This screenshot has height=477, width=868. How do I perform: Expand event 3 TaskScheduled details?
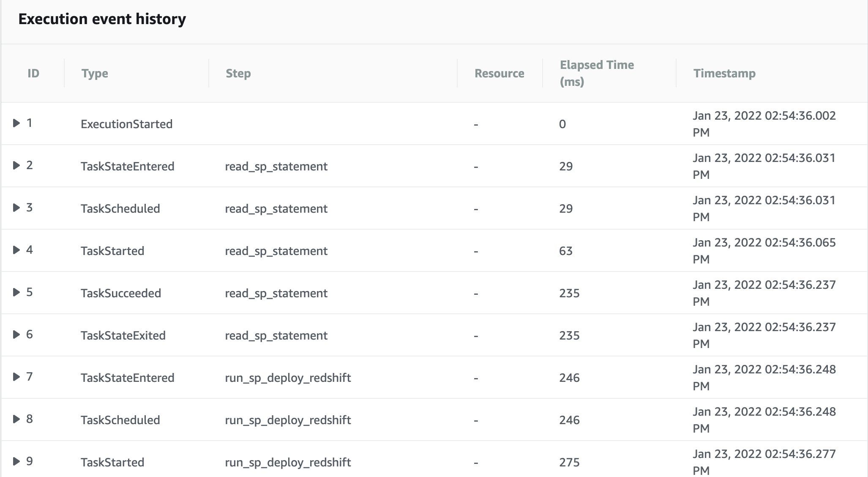click(16, 208)
